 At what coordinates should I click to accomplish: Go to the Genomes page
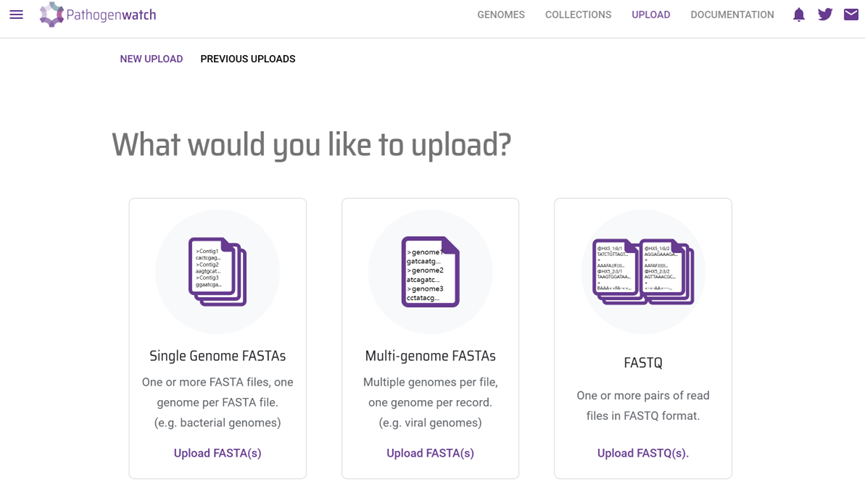(x=501, y=15)
